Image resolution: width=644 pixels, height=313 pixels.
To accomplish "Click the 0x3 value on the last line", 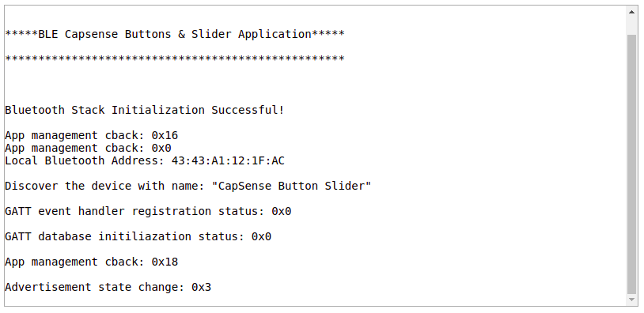I will (x=201, y=287).
